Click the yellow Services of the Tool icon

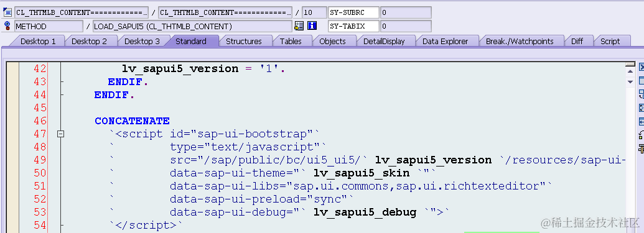click(641, 148)
